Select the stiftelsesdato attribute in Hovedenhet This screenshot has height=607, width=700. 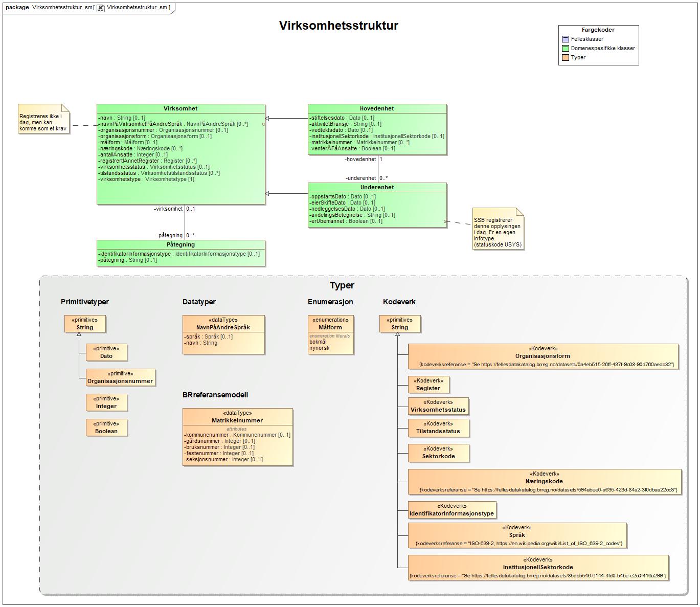click(x=342, y=118)
